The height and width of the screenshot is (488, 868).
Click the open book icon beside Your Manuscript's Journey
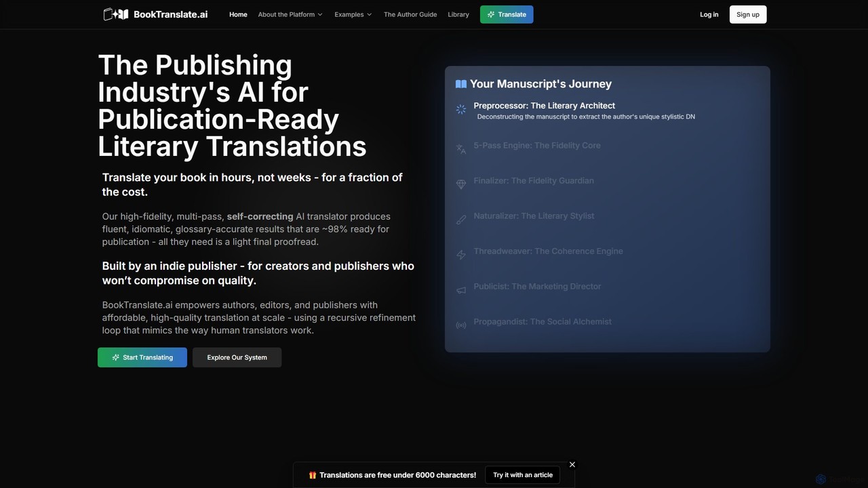coord(461,84)
